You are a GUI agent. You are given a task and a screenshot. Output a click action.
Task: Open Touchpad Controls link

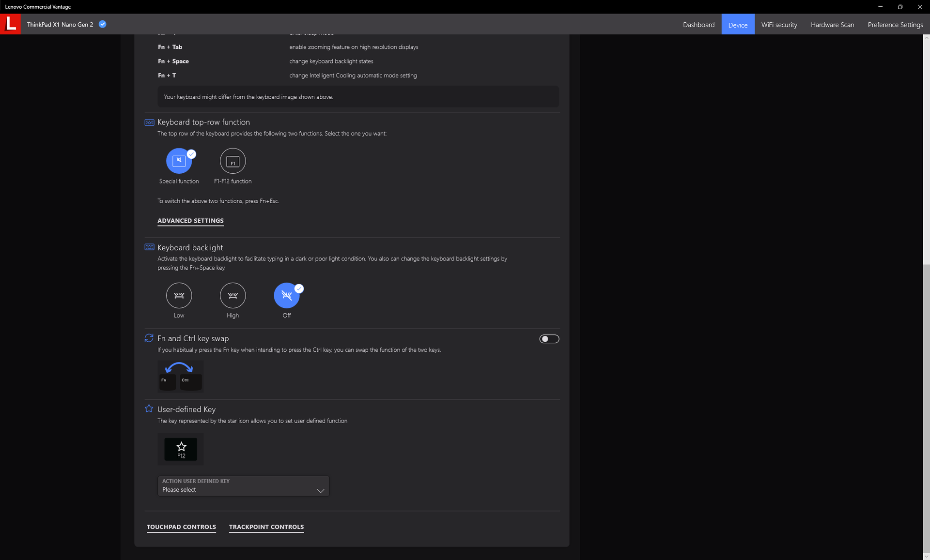click(181, 527)
